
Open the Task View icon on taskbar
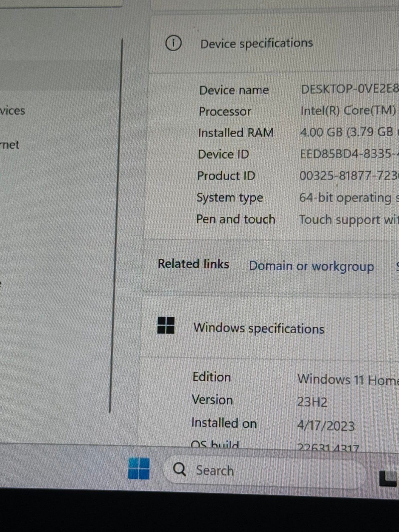(388, 478)
